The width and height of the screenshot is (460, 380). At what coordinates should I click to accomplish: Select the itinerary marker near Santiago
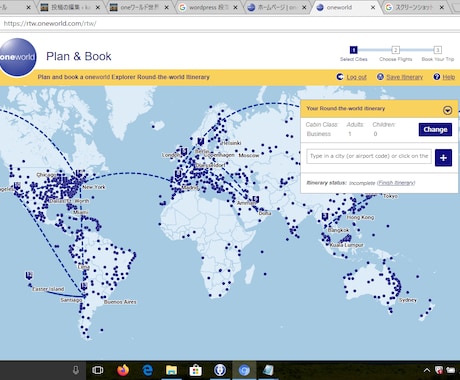[x=84, y=286]
